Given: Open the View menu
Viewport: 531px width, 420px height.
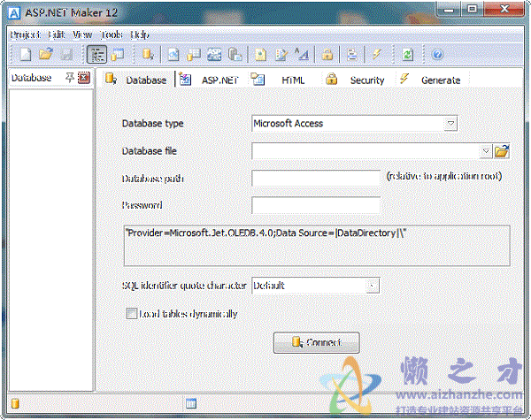Looking at the screenshot, I should (82, 34).
